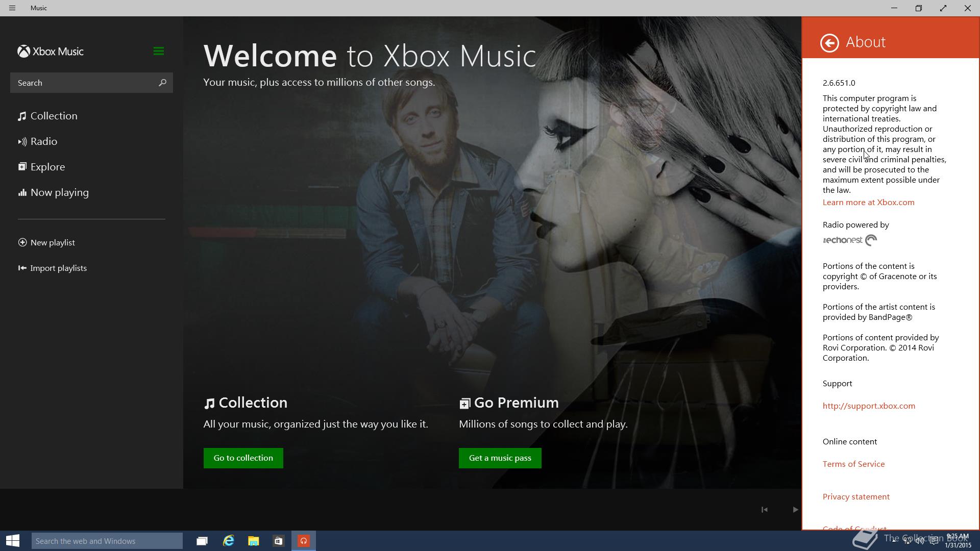This screenshot has height=551, width=980.
Task: Open the Terms of Service link
Action: [853, 464]
